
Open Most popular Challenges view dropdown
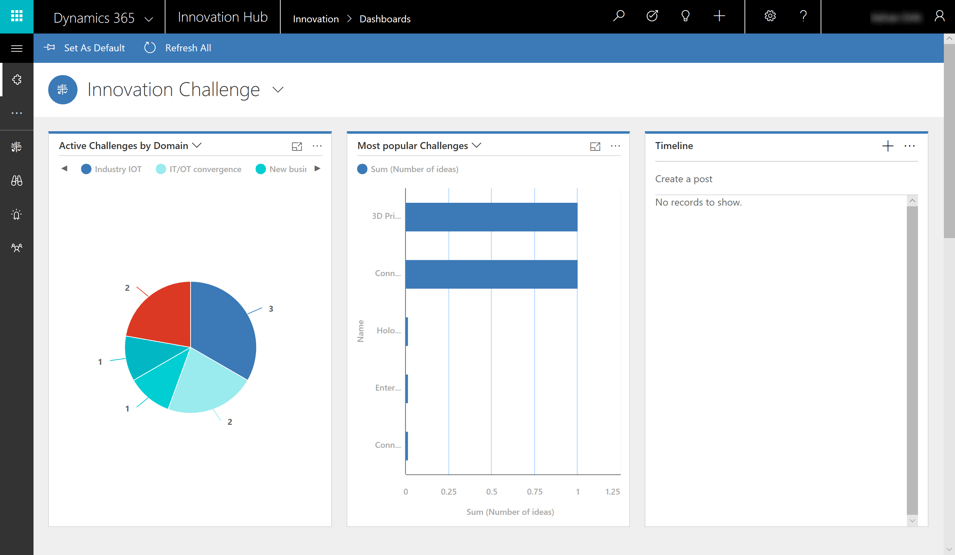pos(477,146)
